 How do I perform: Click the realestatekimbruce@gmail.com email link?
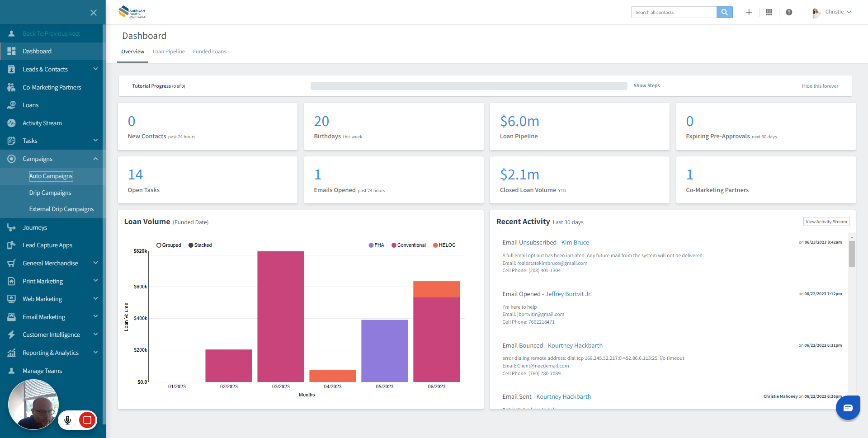552,263
